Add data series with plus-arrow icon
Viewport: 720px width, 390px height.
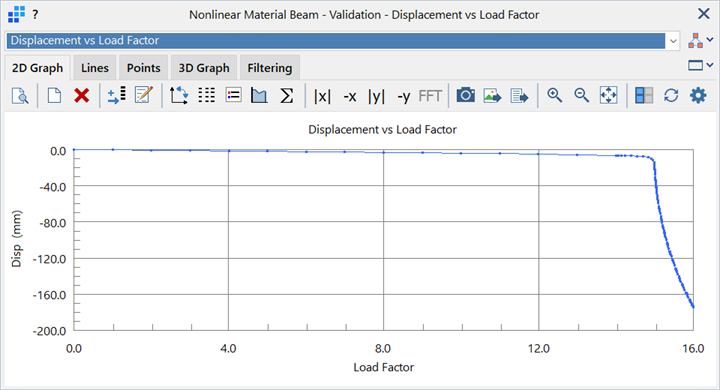(x=116, y=96)
